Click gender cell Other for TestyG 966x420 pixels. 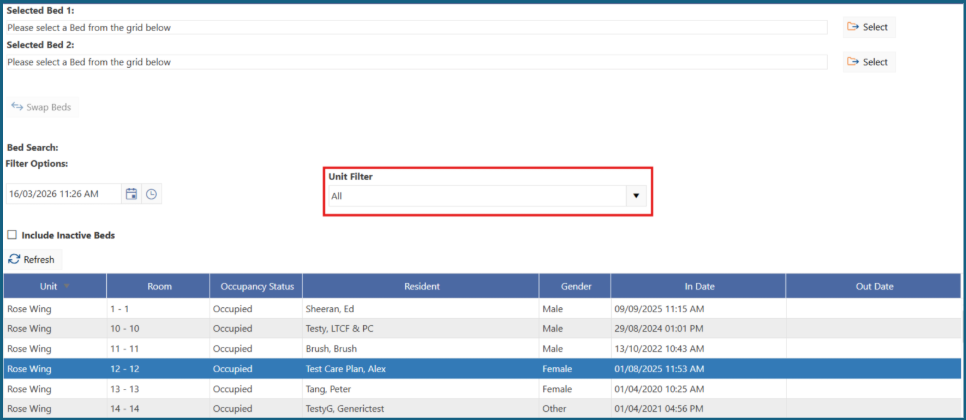pyautogui.click(x=575, y=409)
